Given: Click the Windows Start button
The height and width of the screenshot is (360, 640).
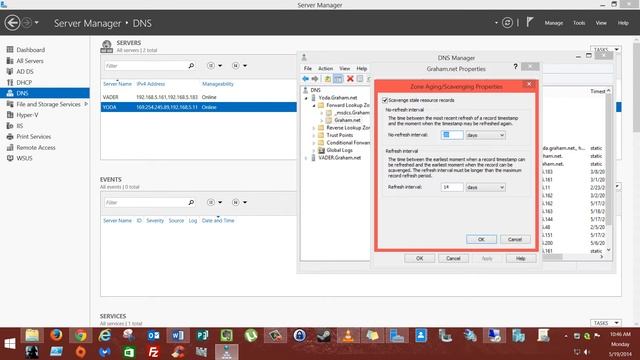Looking at the screenshot, I should tap(9, 344).
